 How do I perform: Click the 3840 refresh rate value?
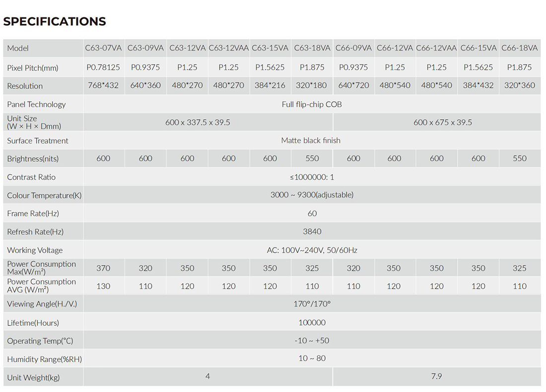tap(312, 232)
